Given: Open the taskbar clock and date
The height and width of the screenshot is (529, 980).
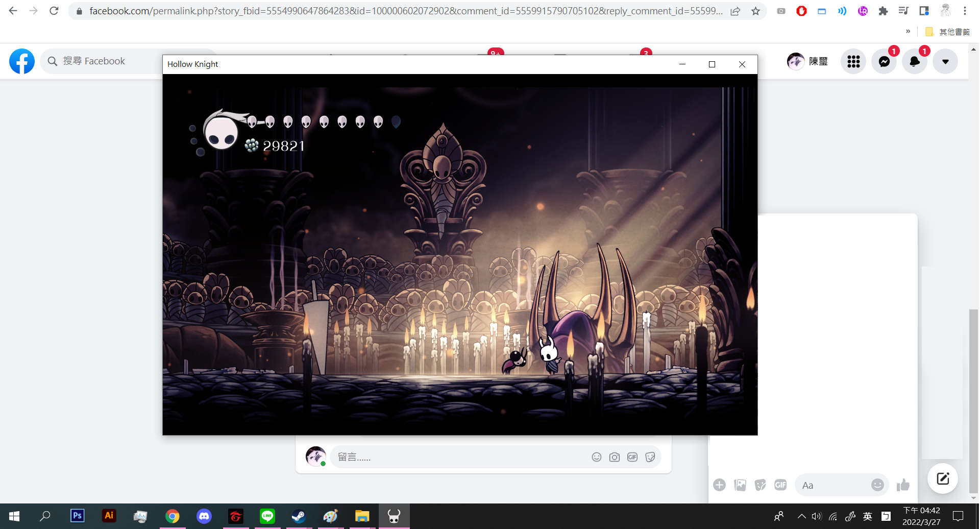Looking at the screenshot, I should pyautogui.click(x=922, y=516).
